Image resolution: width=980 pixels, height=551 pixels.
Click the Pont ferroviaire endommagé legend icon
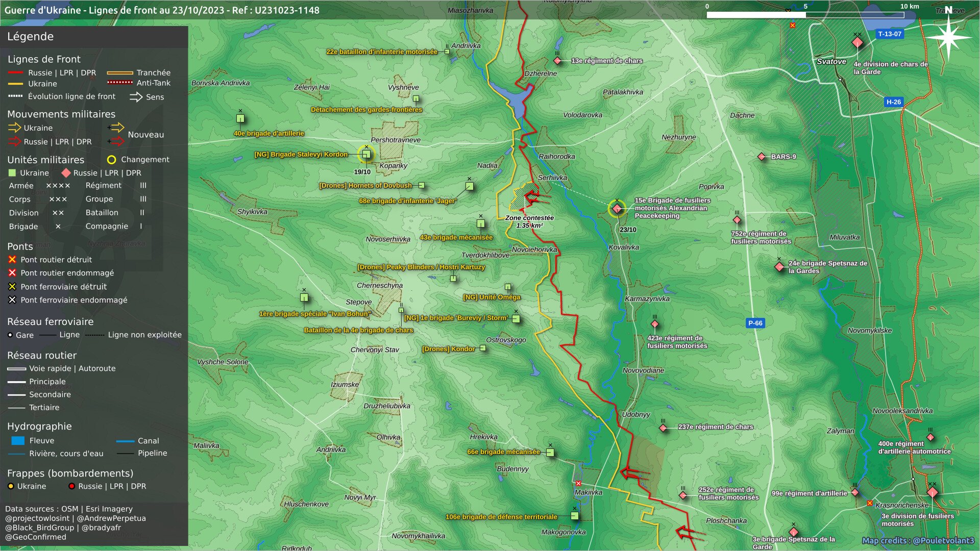pos(12,300)
